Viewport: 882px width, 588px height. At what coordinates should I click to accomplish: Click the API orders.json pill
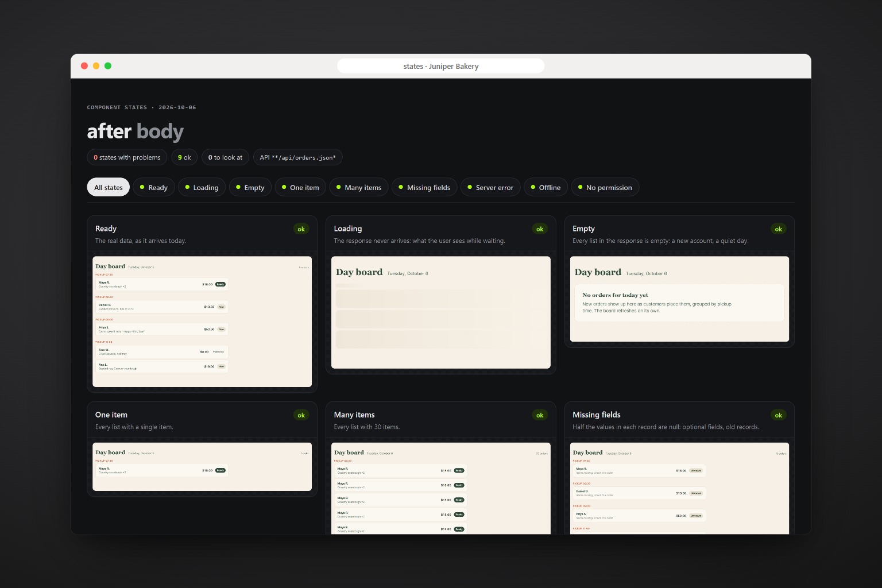[x=298, y=157]
